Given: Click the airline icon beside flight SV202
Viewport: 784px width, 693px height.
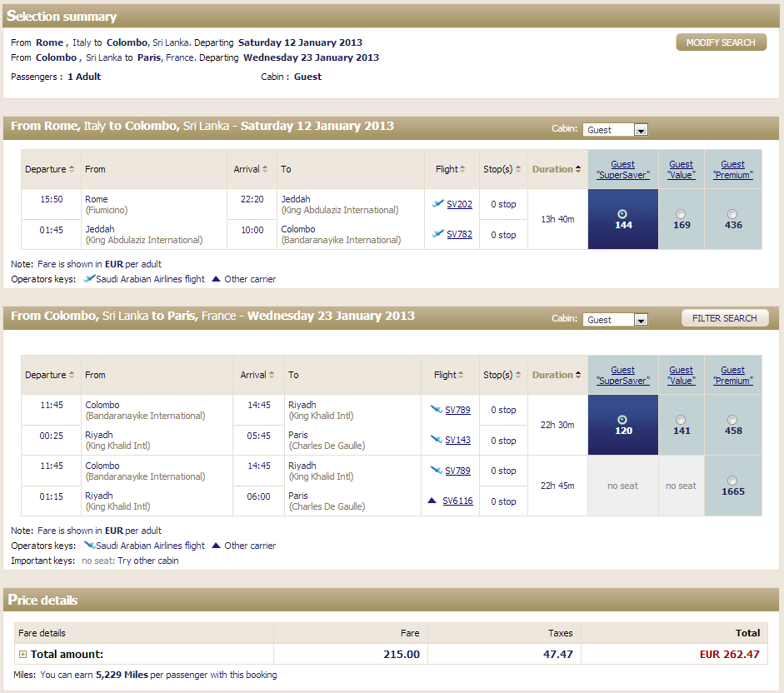Looking at the screenshot, I should (437, 204).
